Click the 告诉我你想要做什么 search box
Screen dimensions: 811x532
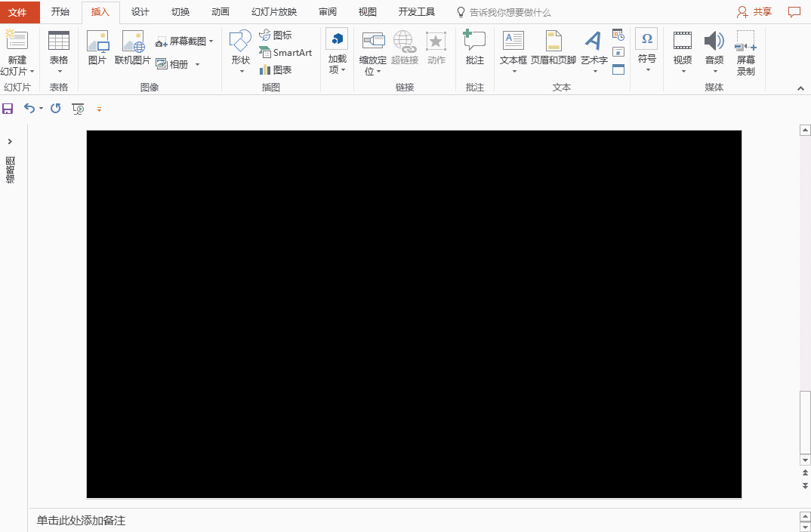click(504, 12)
